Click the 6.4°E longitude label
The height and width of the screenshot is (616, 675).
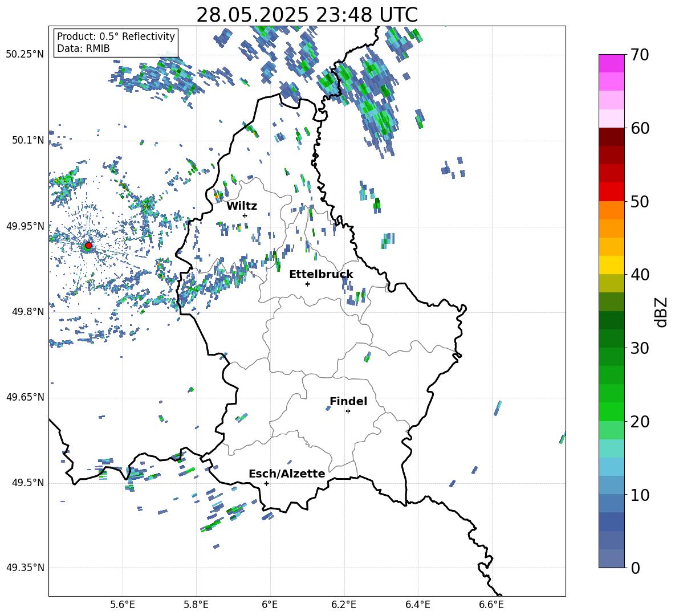tap(417, 605)
